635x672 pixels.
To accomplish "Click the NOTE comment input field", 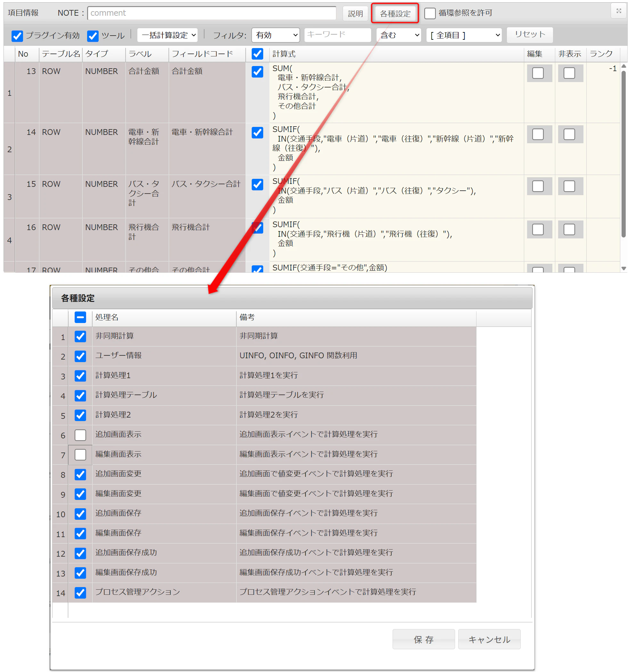I will pos(212,13).
